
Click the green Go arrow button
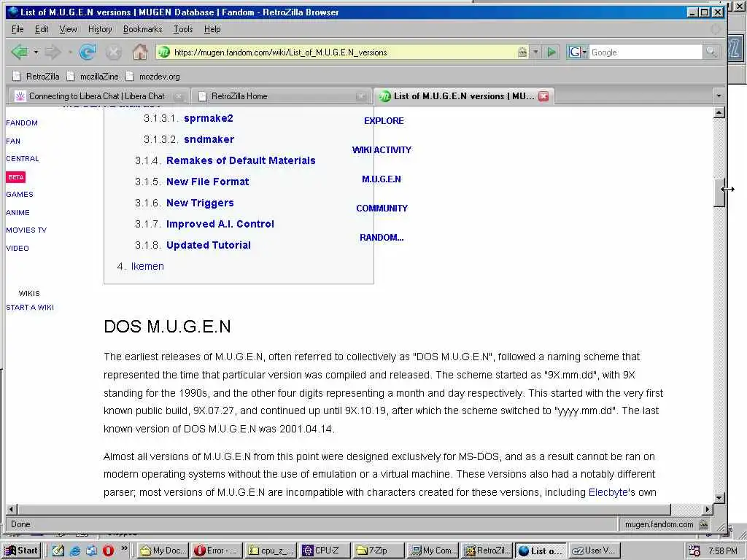[x=551, y=52]
